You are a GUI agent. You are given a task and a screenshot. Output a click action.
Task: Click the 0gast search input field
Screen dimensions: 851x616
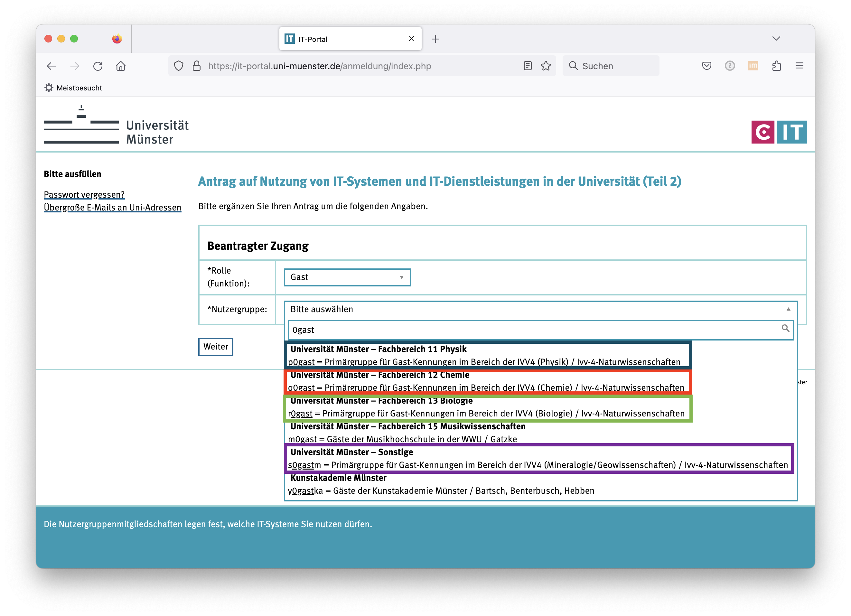[x=533, y=330]
